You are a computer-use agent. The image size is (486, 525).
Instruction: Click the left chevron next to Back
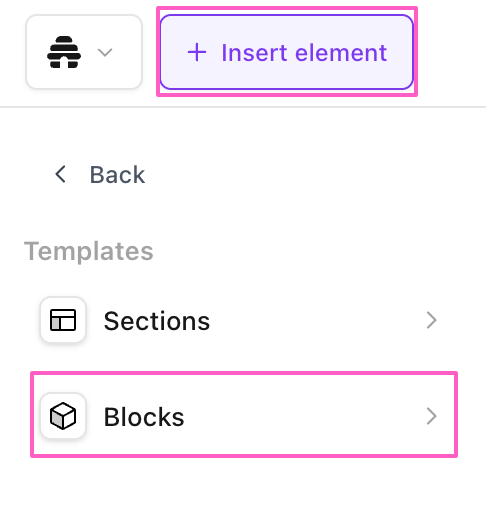(x=61, y=174)
